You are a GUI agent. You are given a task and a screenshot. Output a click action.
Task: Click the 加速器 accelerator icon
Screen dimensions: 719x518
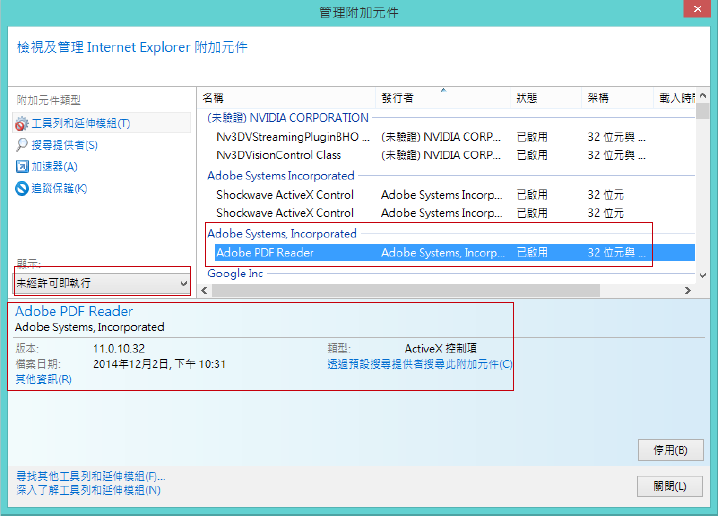tap(22, 166)
